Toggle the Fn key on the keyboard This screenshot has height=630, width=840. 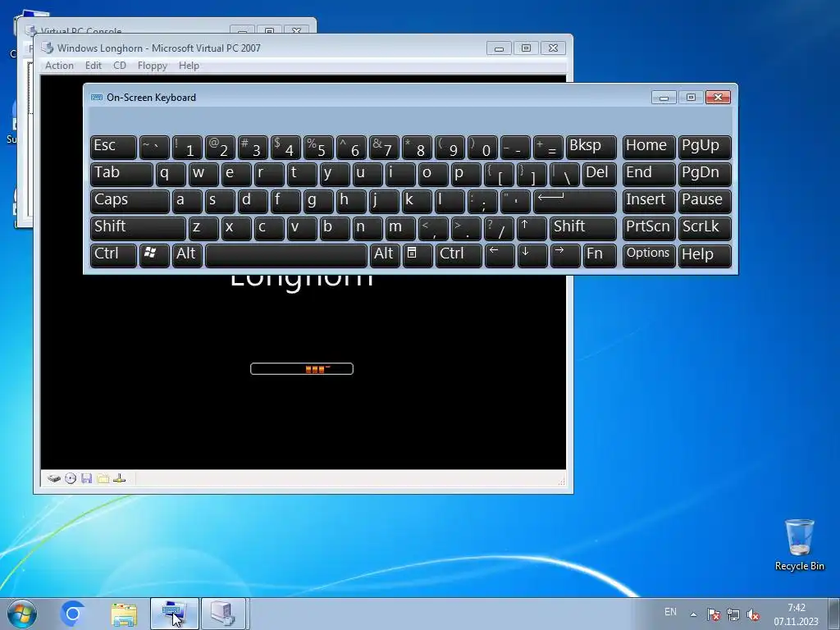pos(600,255)
